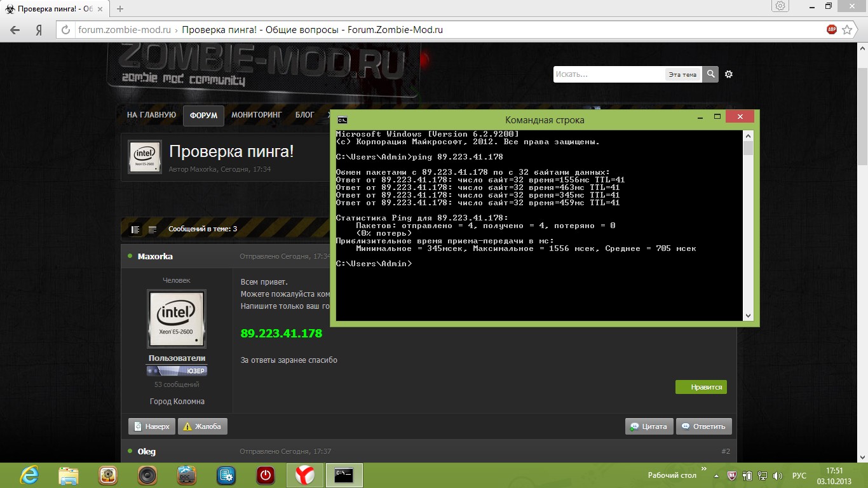Switch to the standard topic view icon

135,229
